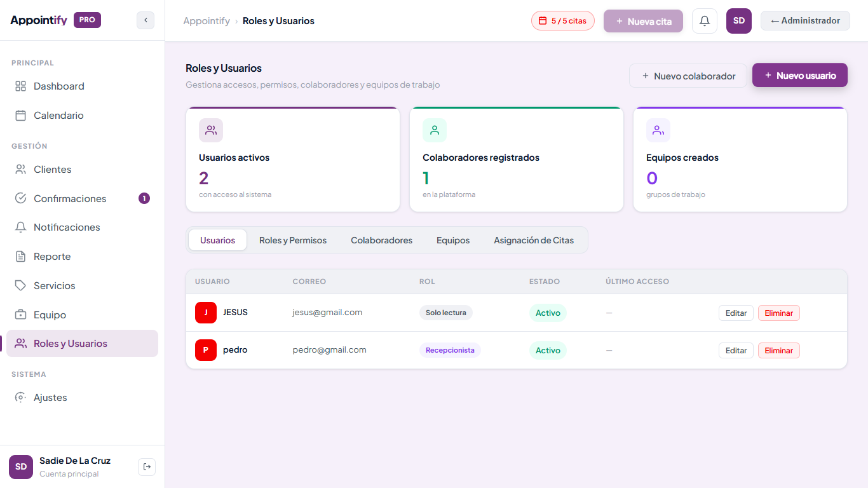Screen dimensions: 868x488
Task: Click the PRO badge next to Appointify
Action: pos(87,20)
